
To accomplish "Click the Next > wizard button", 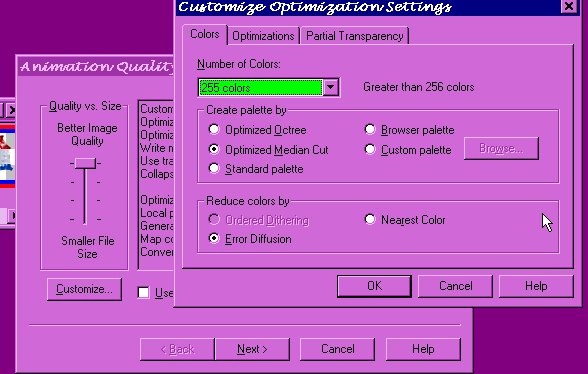I will click(252, 349).
